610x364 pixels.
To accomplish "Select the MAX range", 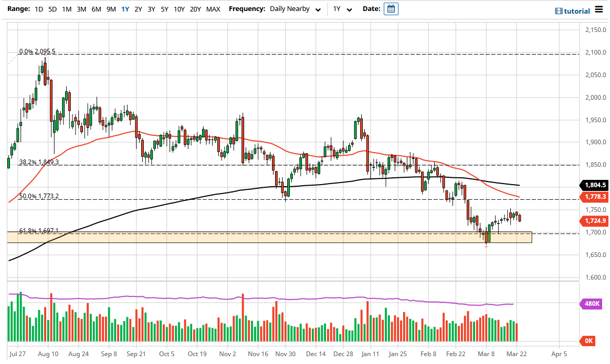I will (213, 9).
